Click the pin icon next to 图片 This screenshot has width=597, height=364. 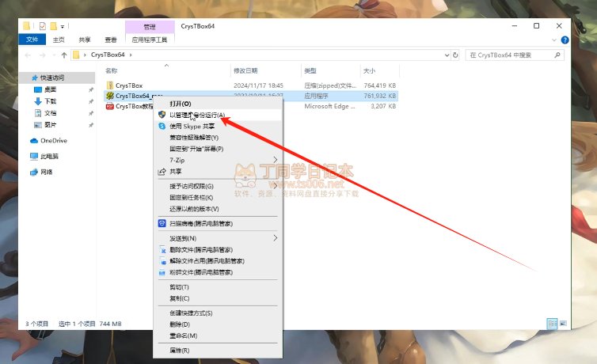91,125
